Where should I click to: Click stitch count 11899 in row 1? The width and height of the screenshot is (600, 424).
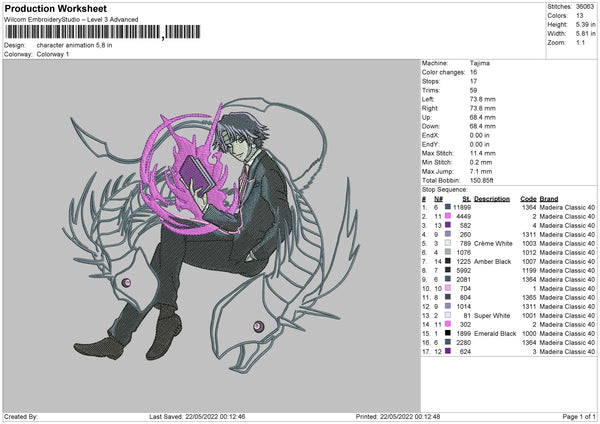click(462, 207)
